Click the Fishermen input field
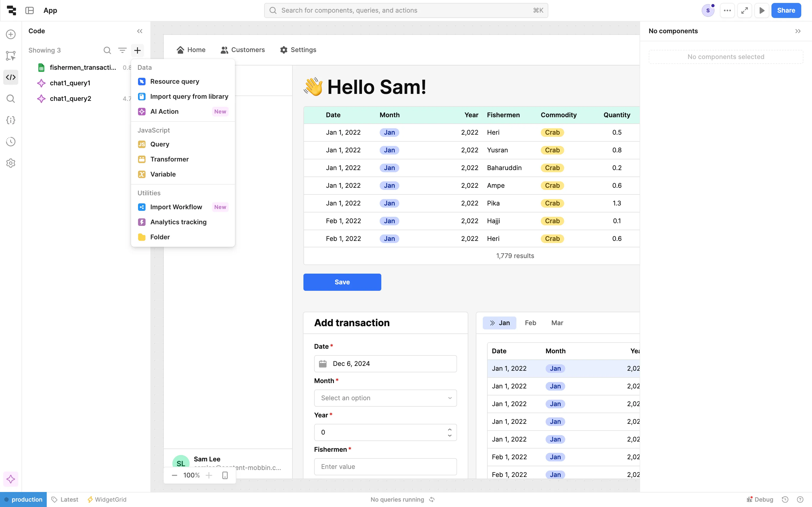 385,466
